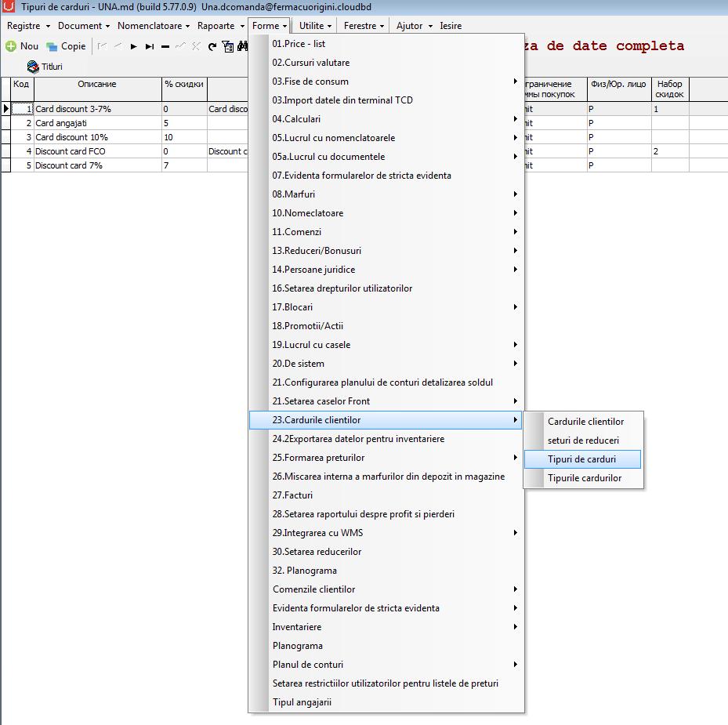Expand the Utilite menu dropdown arrow
Viewport: 728px width, 725px height.
point(330,27)
